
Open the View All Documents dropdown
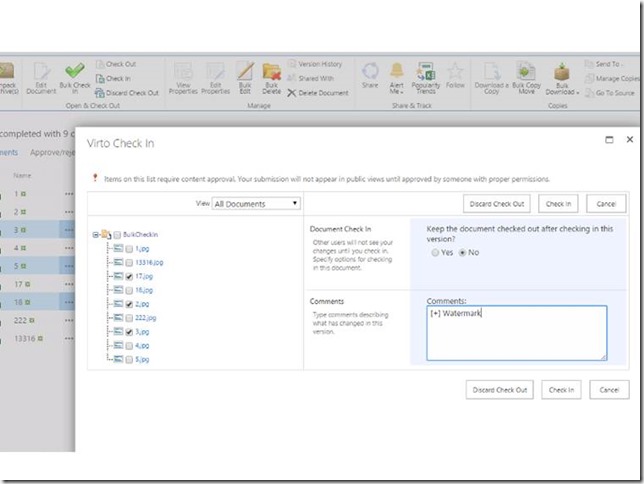(256, 203)
